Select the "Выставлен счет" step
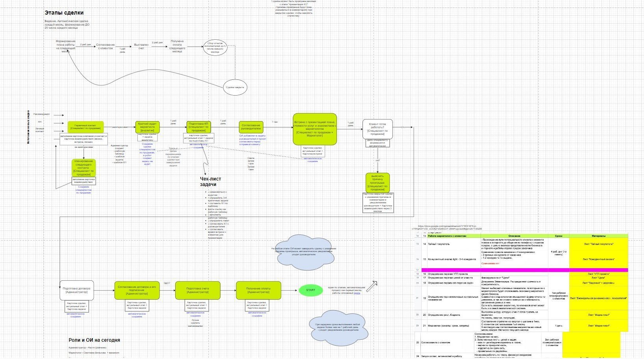Screen dimensions: 644x359 point(141,46)
